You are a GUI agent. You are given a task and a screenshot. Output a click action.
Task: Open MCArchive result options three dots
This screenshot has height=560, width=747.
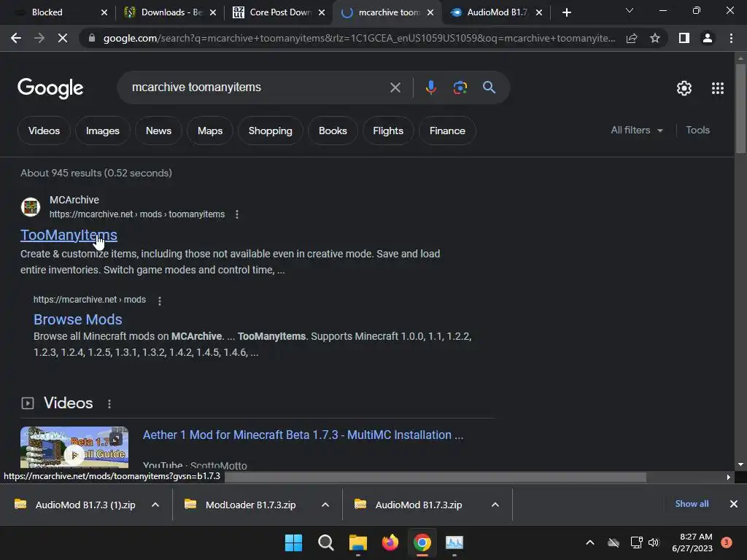tap(237, 214)
